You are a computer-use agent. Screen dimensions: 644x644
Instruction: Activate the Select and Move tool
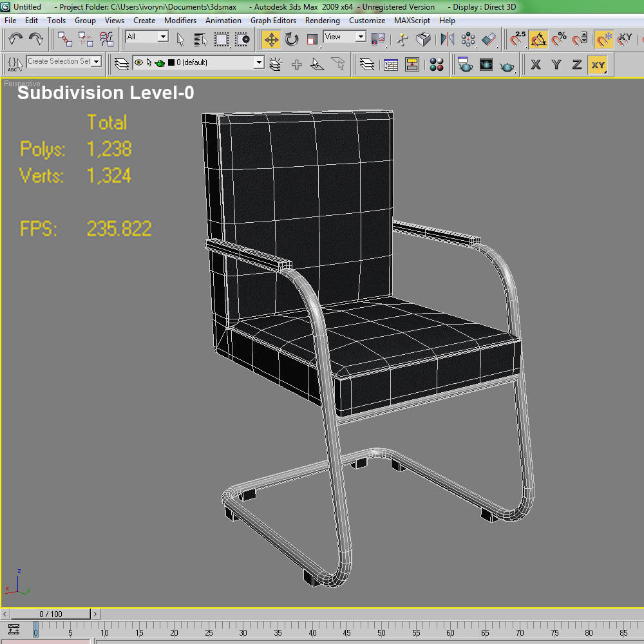click(272, 39)
